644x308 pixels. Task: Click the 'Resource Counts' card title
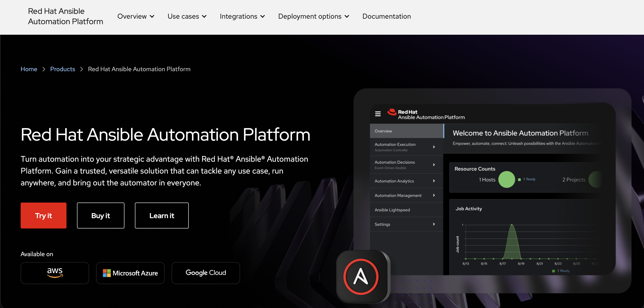click(475, 169)
